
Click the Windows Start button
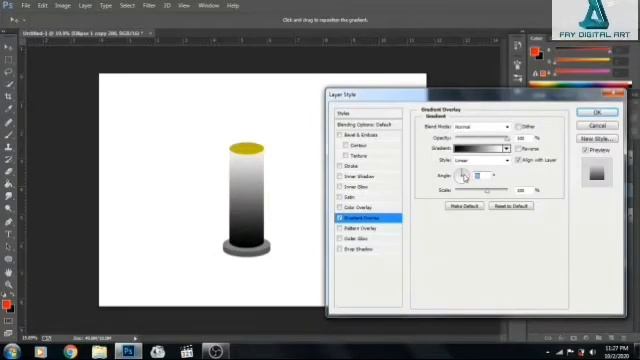[12, 351]
